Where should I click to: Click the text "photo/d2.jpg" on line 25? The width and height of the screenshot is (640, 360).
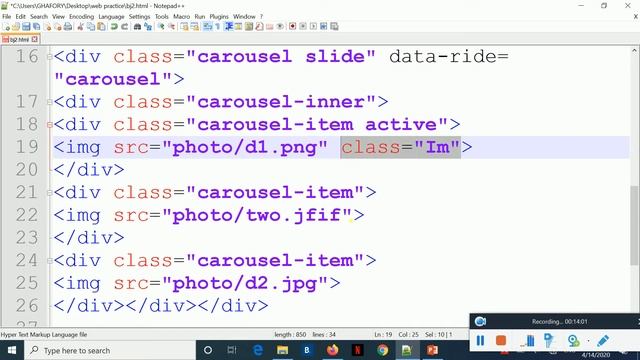(245, 283)
